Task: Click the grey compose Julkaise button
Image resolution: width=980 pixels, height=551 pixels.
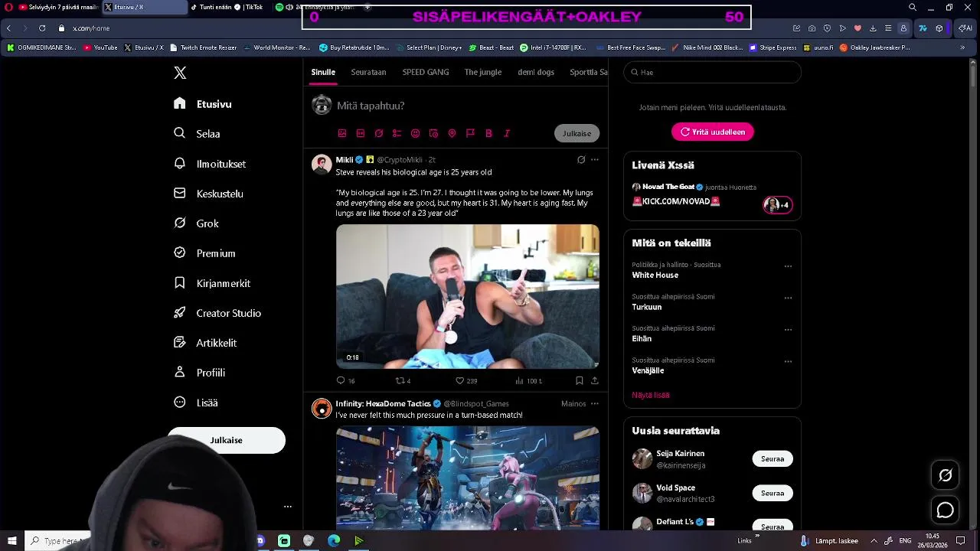Action: [x=577, y=133]
